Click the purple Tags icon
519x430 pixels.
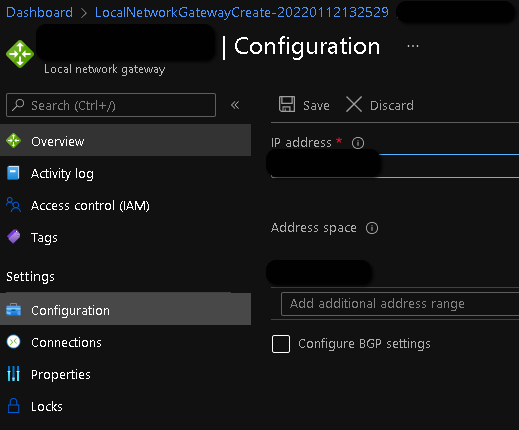click(14, 237)
